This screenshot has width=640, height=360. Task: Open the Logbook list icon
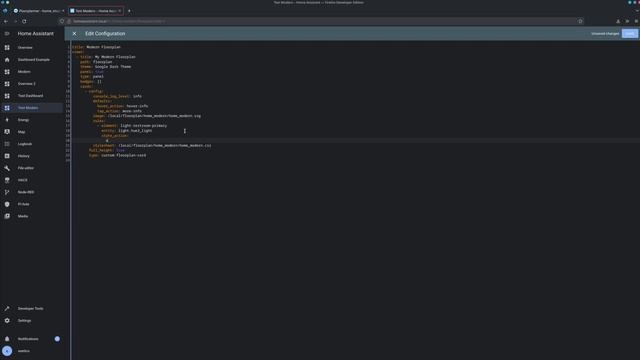(7, 144)
